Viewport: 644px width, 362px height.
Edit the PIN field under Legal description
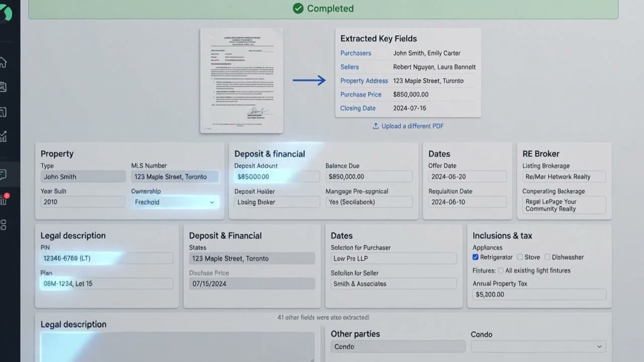[x=107, y=258]
